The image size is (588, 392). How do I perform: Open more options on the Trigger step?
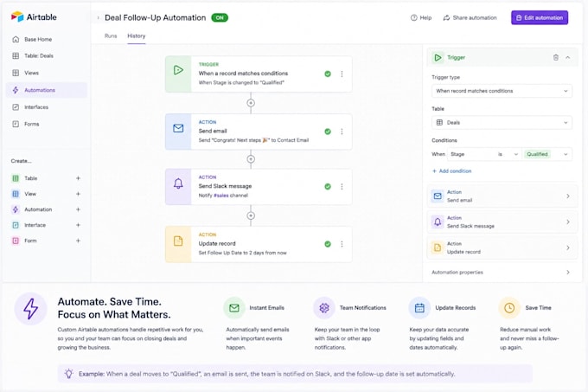coord(342,74)
